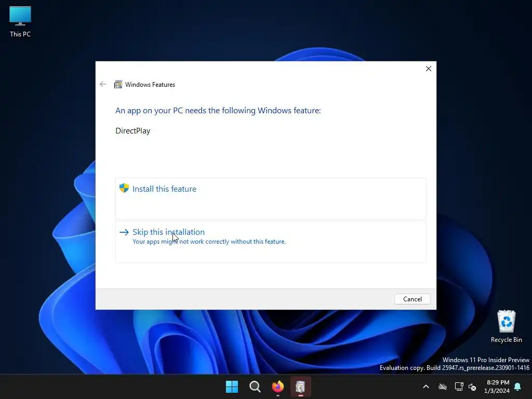Viewport: 532px width, 399px height.
Task: Open the clock and date 8:29 PM
Action: point(497,387)
